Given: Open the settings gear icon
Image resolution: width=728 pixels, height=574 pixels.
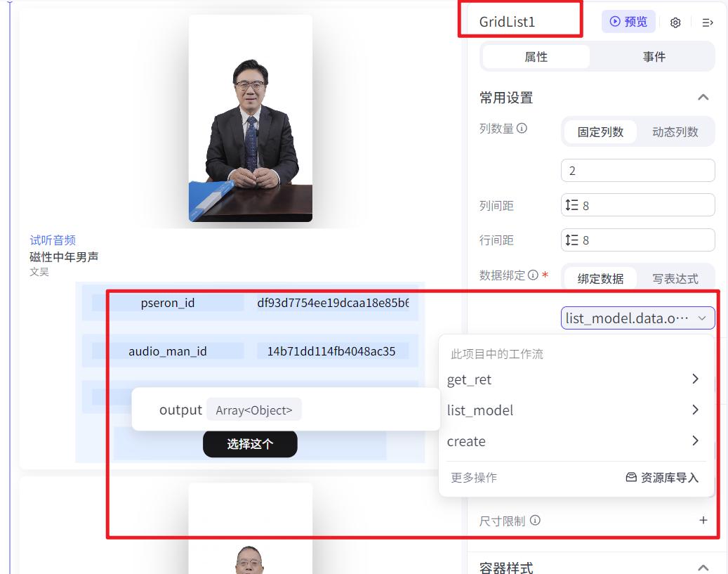Looking at the screenshot, I should tap(675, 22).
